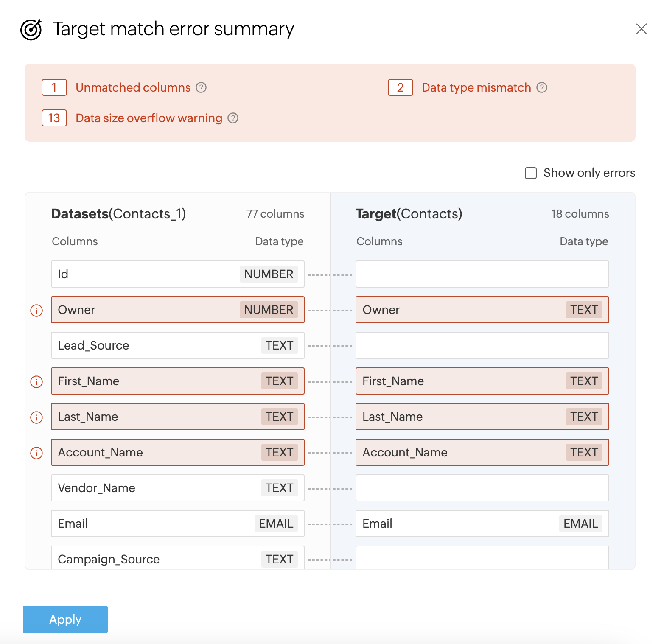Click the target icon next to the title
Screen dimensions: 661x644
point(31,29)
